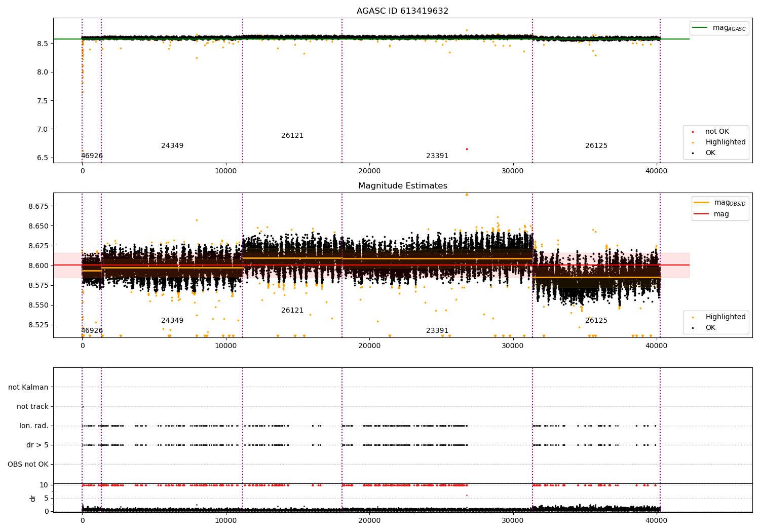
Task: Click the 8.5 y-axis tick in top plot
Action: (x=42, y=44)
